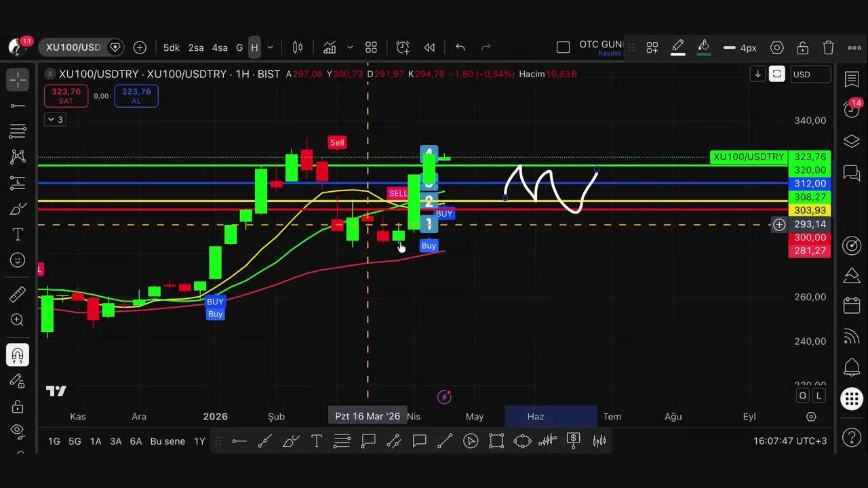Image resolution: width=868 pixels, height=488 pixels.
Task: Delete the selected drawing with trash icon
Action: click(x=829, y=47)
